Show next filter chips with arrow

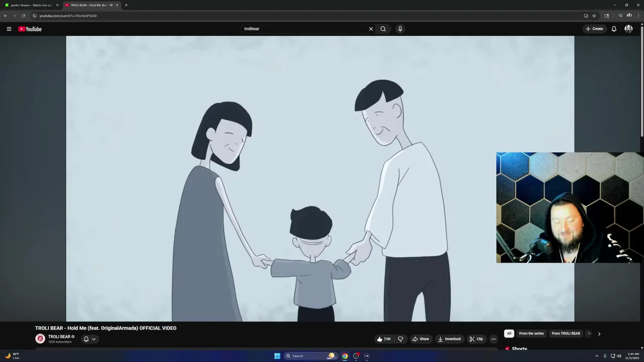point(599,334)
